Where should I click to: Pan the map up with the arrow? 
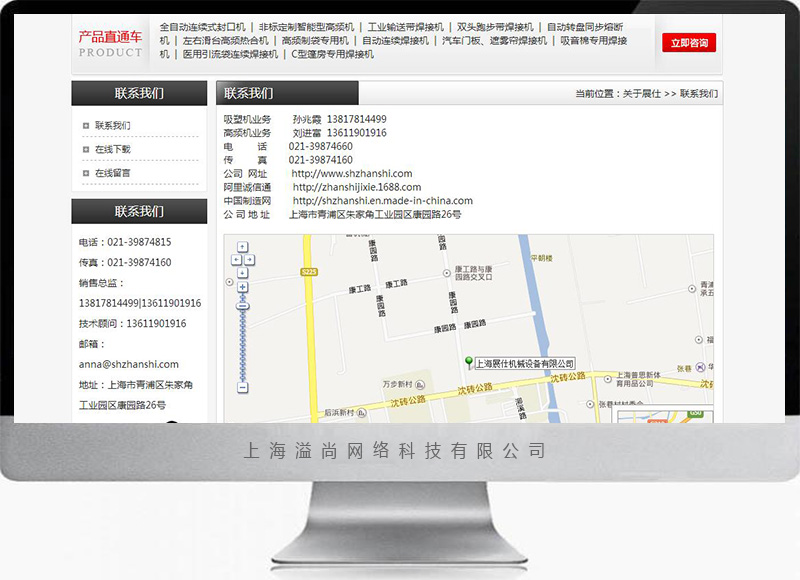[242, 247]
